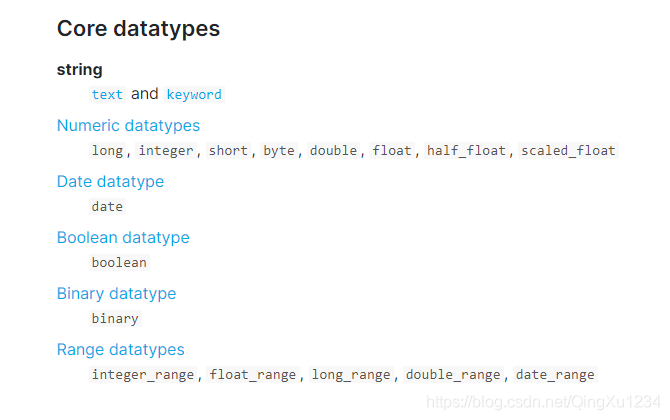Follow the 'Numeric datatypes' link
The image size is (670, 420).
(x=128, y=126)
